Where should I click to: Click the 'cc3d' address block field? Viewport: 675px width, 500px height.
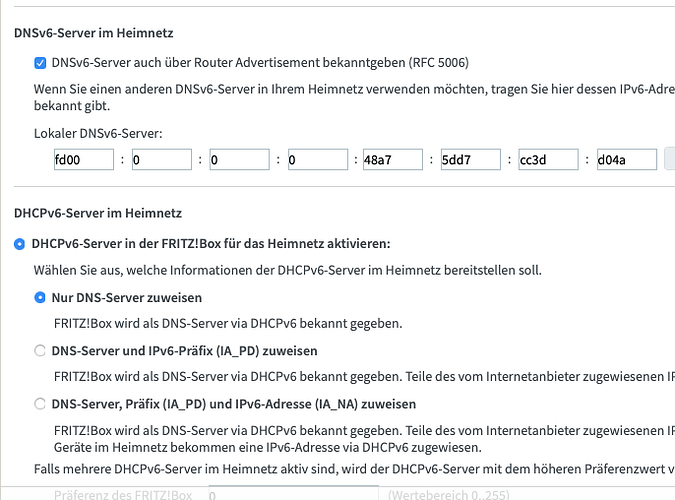[x=548, y=160]
